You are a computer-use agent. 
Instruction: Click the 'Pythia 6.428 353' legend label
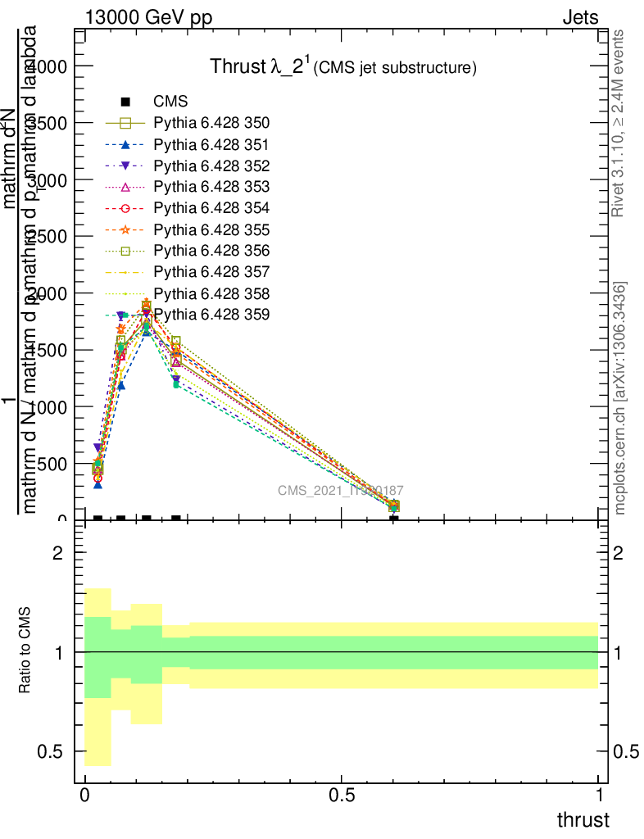pos(211,187)
